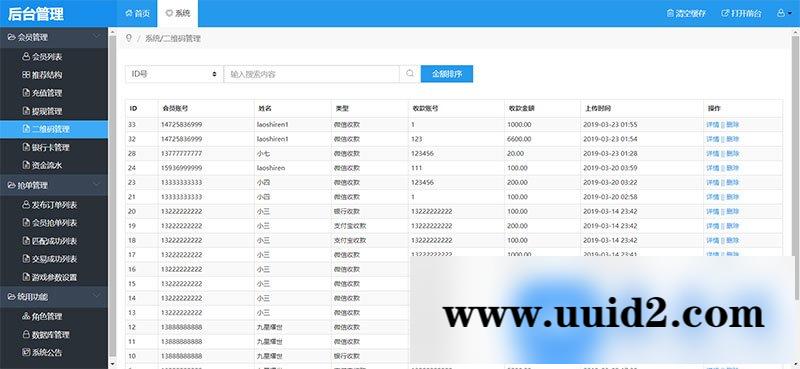This screenshot has width=800, height=369.
Task: Click 删除 for record ID 28
Action: pos(733,153)
